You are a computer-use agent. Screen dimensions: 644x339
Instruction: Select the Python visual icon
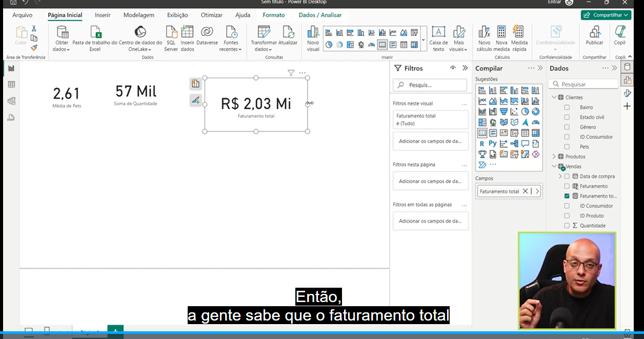pyautogui.click(x=493, y=144)
